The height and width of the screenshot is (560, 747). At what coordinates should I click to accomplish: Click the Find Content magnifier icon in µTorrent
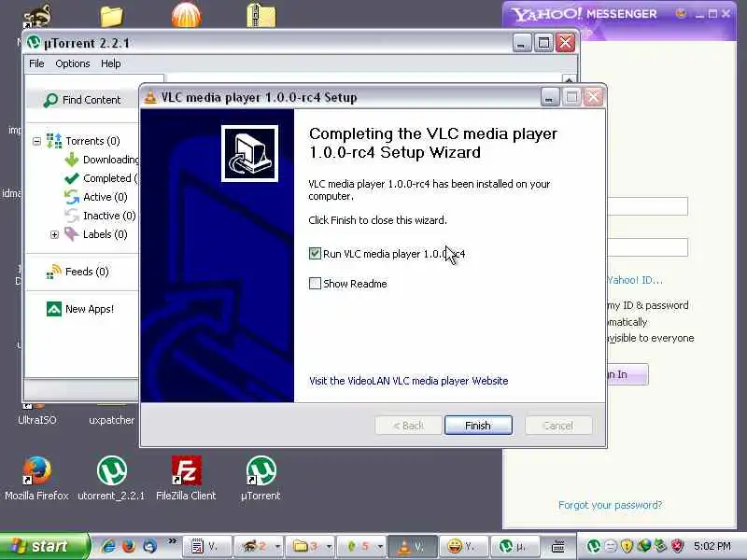click(50, 100)
